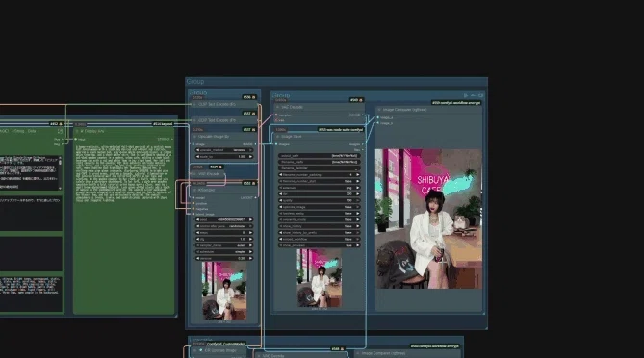Select the Image Save preview thumbnail
The width and height of the screenshot is (644, 358).
coord(320,278)
